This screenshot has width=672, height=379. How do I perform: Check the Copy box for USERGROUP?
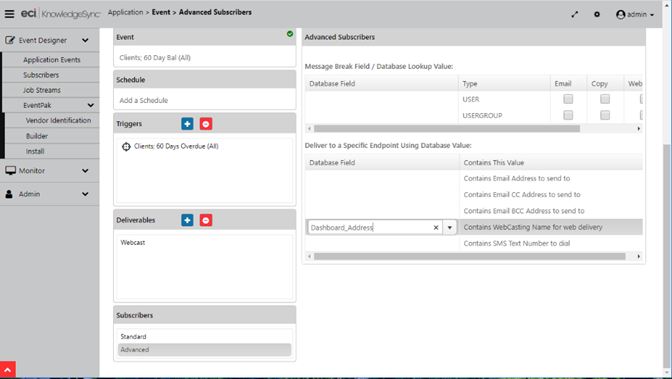tap(605, 115)
